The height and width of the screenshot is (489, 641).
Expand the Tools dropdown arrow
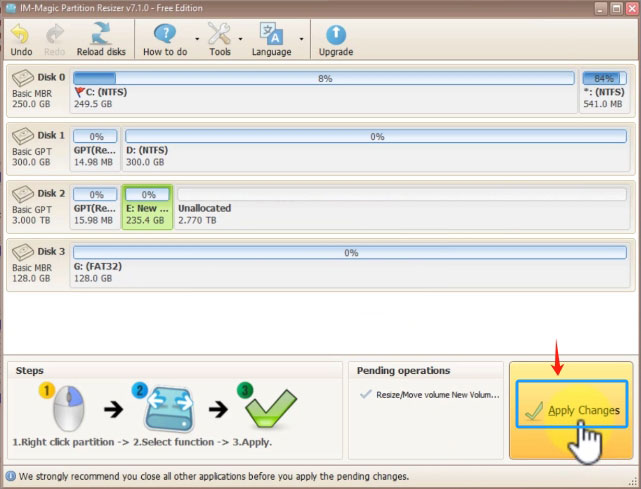click(x=240, y=39)
